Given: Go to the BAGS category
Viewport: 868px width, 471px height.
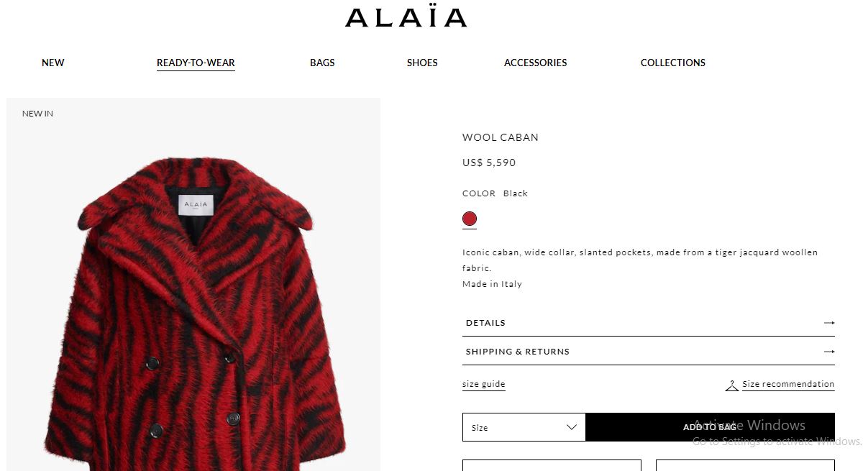Looking at the screenshot, I should [x=322, y=63].
